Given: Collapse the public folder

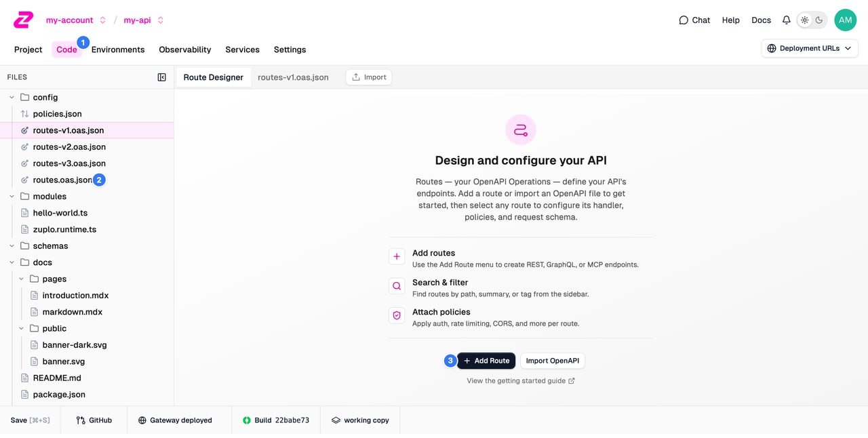Looking at the screenshot, I should click(x=21, y=328).
